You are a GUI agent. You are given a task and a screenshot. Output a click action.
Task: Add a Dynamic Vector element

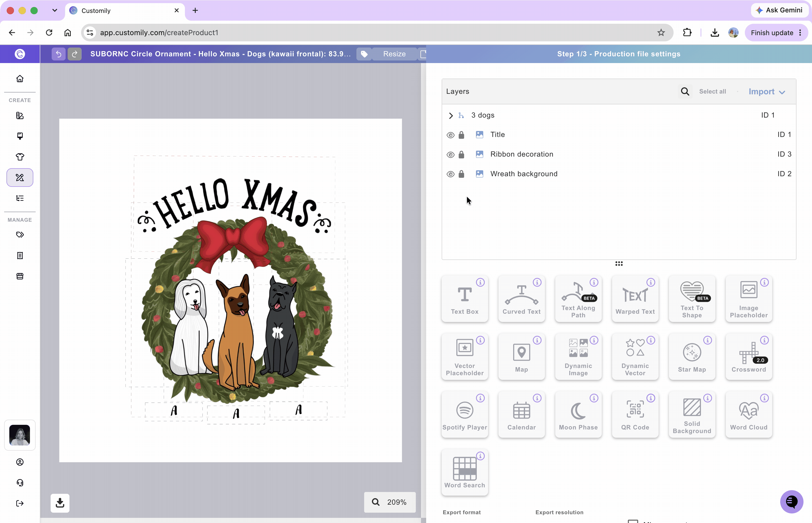coord(635,357)
